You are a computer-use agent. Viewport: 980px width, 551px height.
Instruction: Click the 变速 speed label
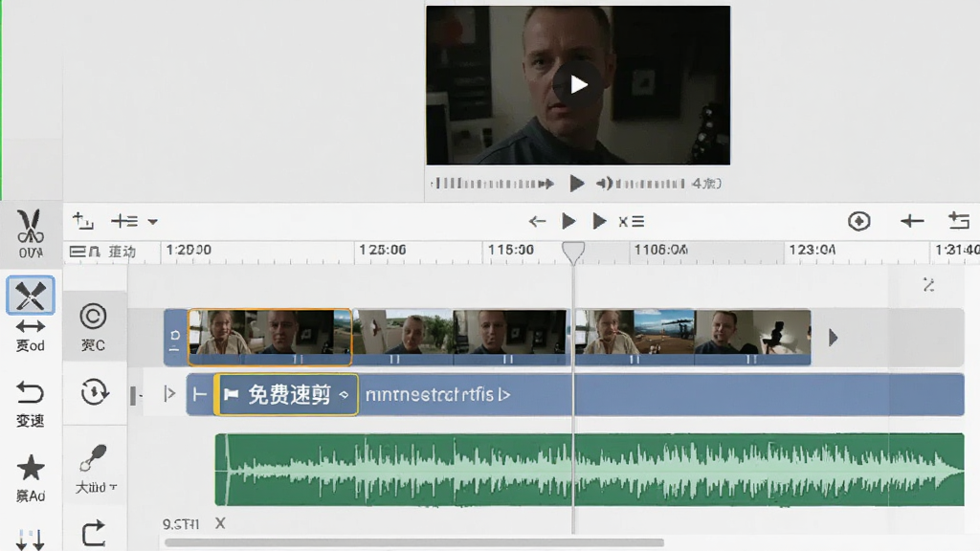point(30,421)
